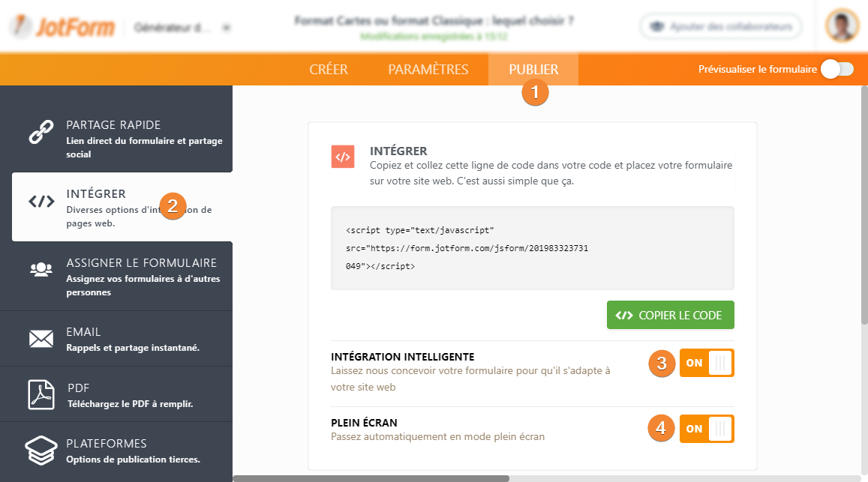Viewport: 868px width, 482px height.
Task: Open the Générateur dropdown arrow
Action: pyautogui.click(x=227, y=27)
